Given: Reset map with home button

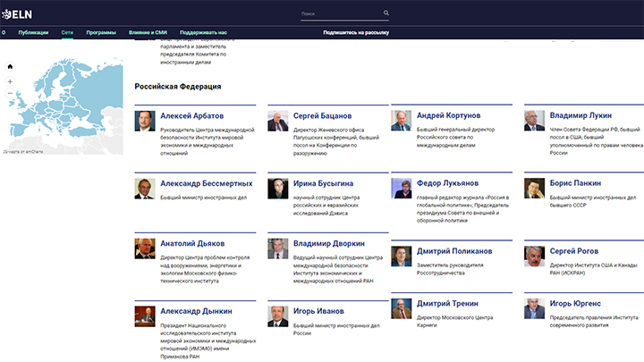Looking at the screenshot, I should click(10, 67).
